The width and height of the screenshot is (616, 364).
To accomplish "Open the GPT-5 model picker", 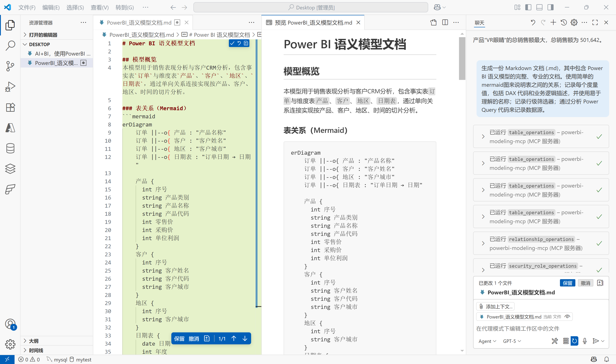I will click(x=512, y=341).
